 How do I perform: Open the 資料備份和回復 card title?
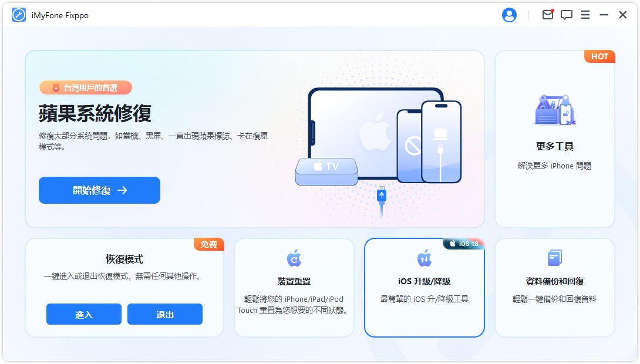click(x=555, y=281)
